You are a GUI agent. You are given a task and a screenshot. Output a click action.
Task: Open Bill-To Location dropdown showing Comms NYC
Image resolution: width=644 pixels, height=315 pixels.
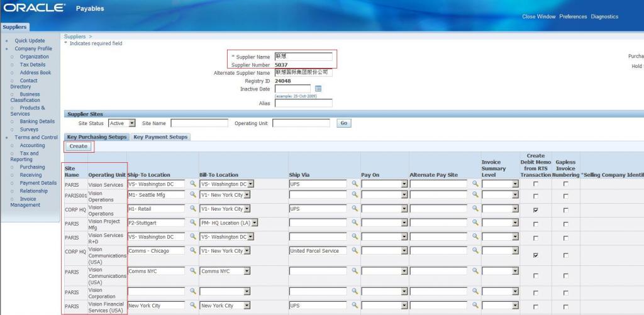pos(225,271)
